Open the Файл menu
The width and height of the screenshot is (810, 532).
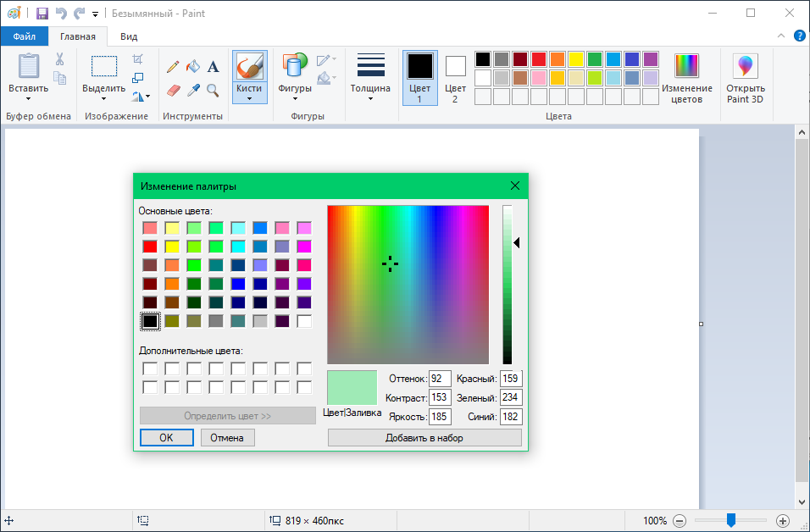(25, 36)
